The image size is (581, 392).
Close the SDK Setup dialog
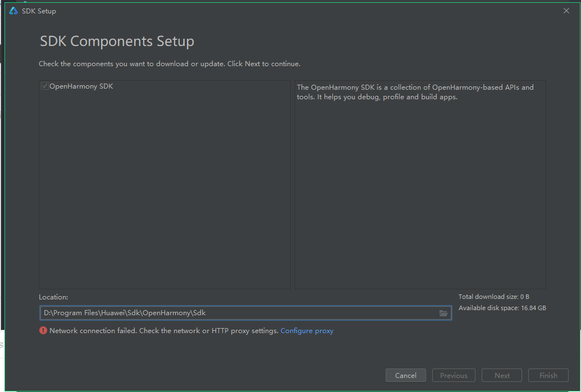566,11
